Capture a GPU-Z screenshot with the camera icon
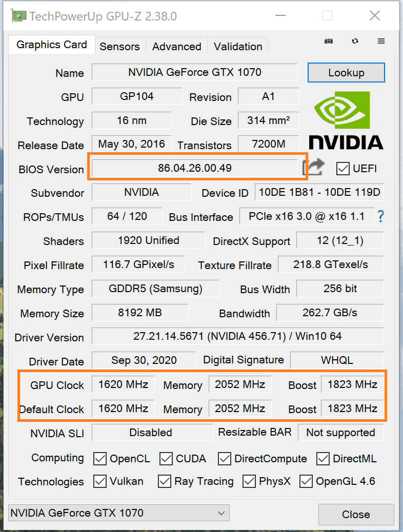Screen dimensions: 403x532 (329, 41)
